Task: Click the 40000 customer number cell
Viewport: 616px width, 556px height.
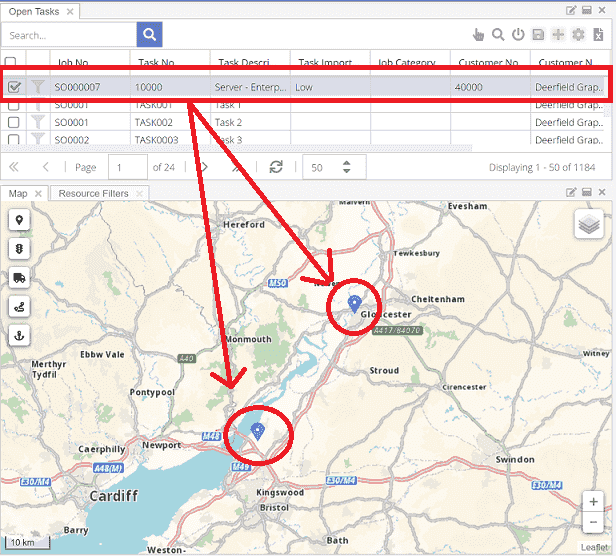Action: (490, 87)
